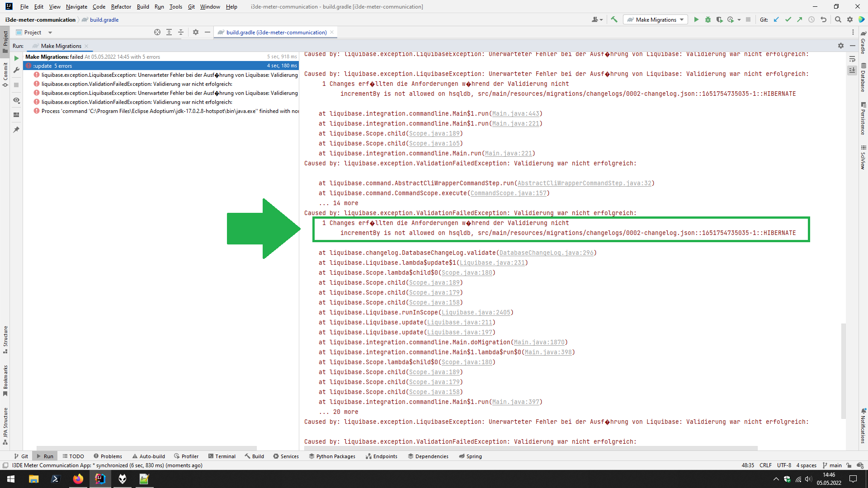Open Services tool window
868x488 pixels.
click(286, 456)
